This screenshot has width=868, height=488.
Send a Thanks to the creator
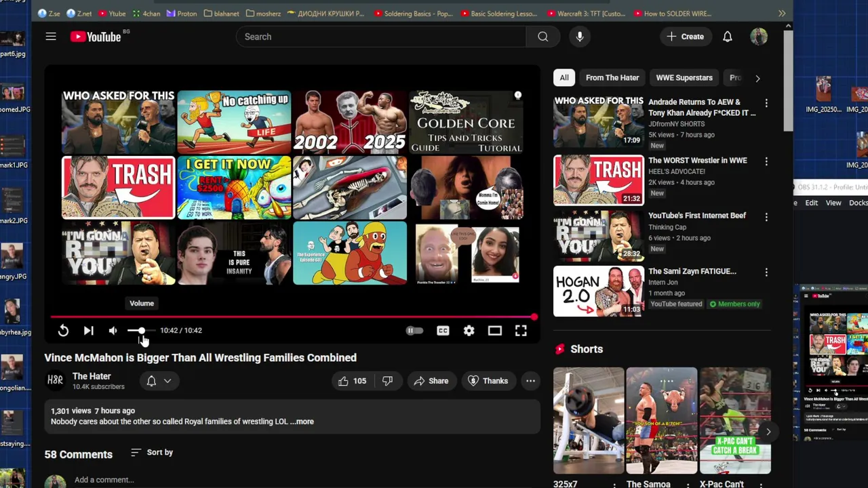point(488,381)
